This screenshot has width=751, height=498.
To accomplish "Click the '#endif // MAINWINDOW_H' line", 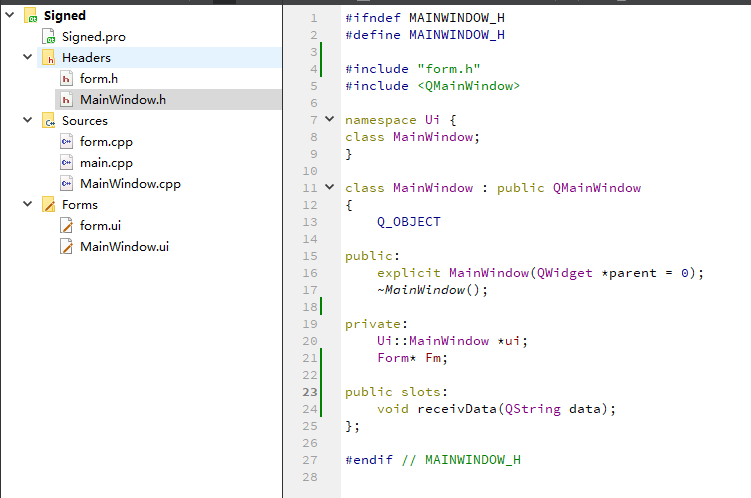I will 433,460.
